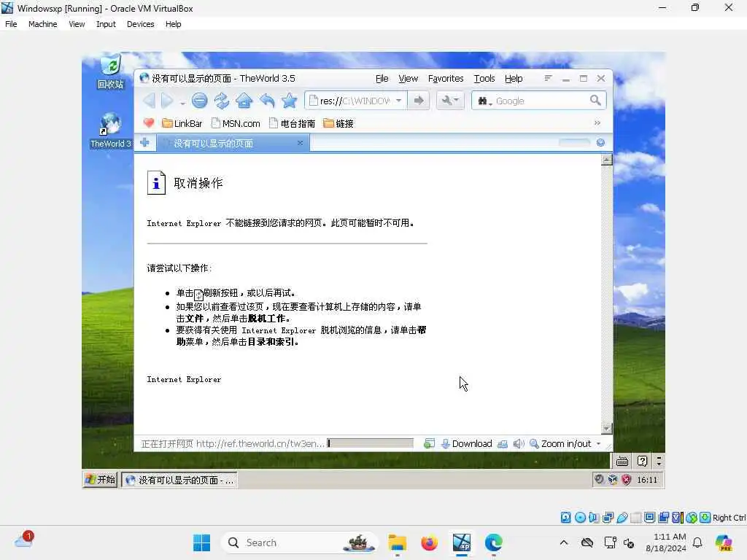Click the Download button in status bar
Screen dimensions: 747x560
pyautogui.click(x=466, y=443)
